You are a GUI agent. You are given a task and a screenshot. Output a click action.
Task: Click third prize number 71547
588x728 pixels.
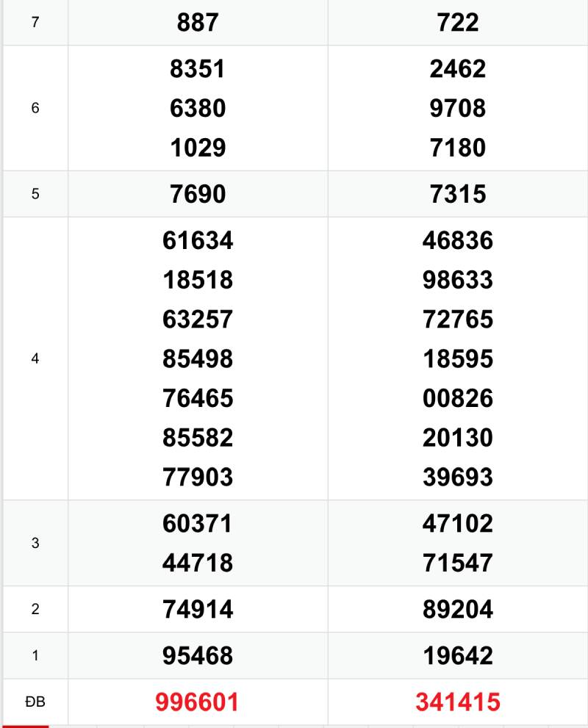(457, 563)
